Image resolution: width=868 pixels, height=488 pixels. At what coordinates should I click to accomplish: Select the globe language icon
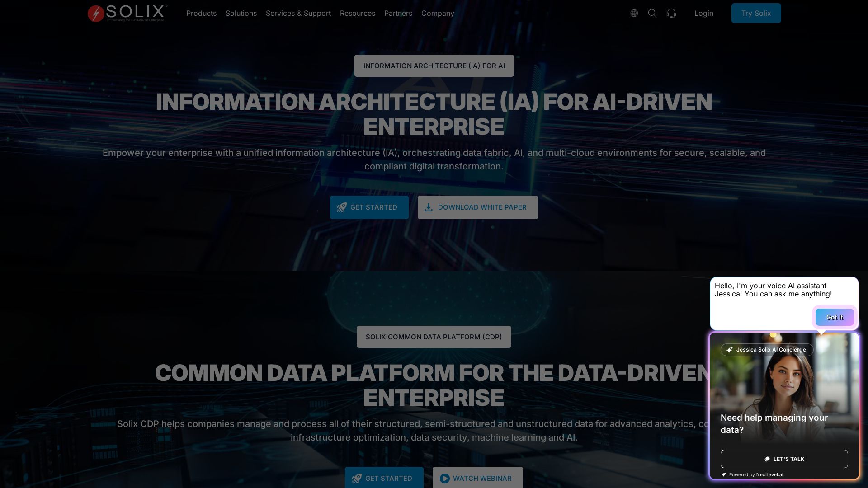[634, 13]
